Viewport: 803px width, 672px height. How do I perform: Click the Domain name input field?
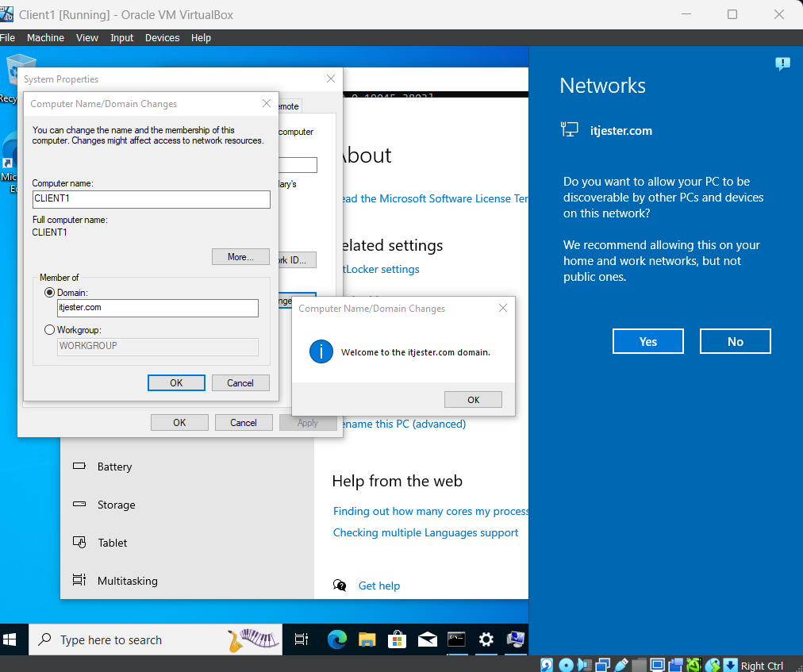click(x=158, y=308)
